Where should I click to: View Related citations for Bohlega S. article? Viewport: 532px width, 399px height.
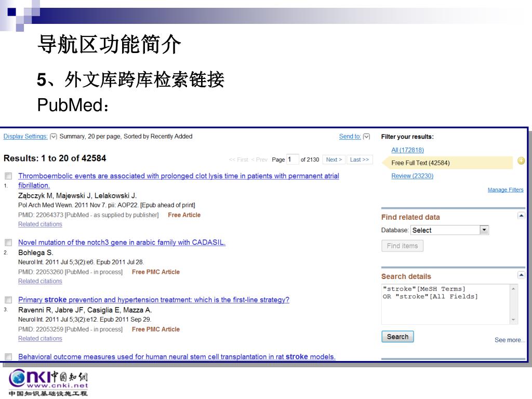coord(40,281)
